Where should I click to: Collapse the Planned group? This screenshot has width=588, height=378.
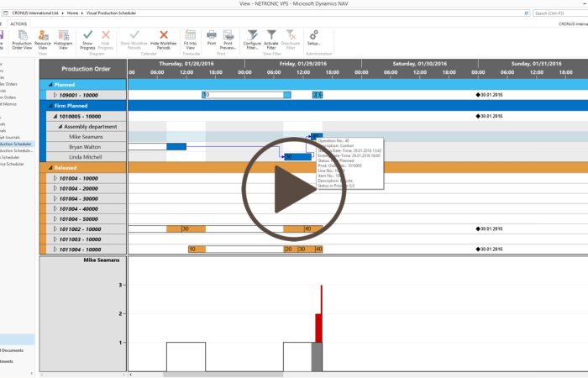(50, 85)
